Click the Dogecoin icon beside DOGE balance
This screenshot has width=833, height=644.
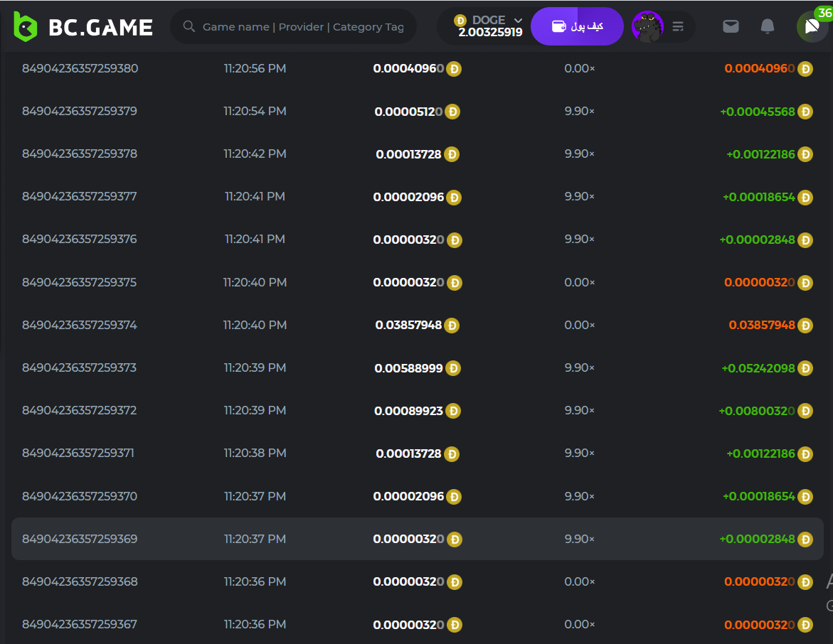click(x=460, y=21)
